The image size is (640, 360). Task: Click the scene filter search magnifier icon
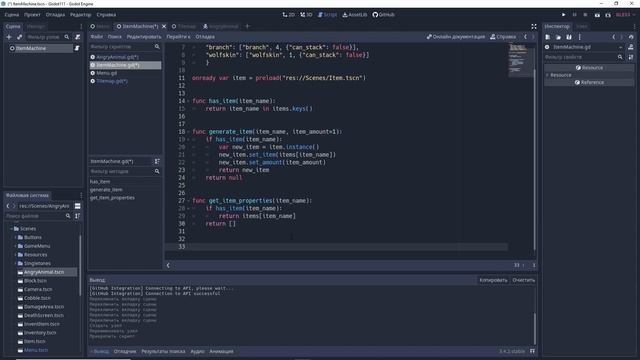click(67, 37)
